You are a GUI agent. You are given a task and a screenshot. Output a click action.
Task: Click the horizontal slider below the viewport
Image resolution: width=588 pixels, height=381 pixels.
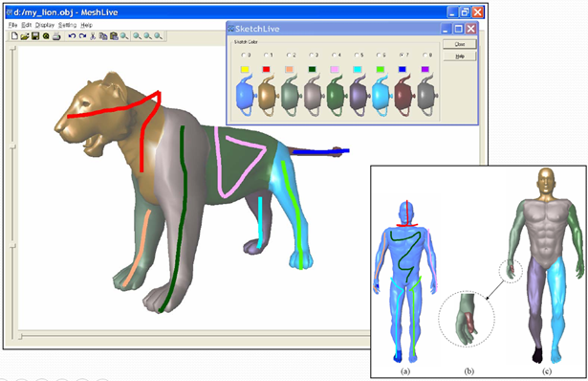(194, 336)
